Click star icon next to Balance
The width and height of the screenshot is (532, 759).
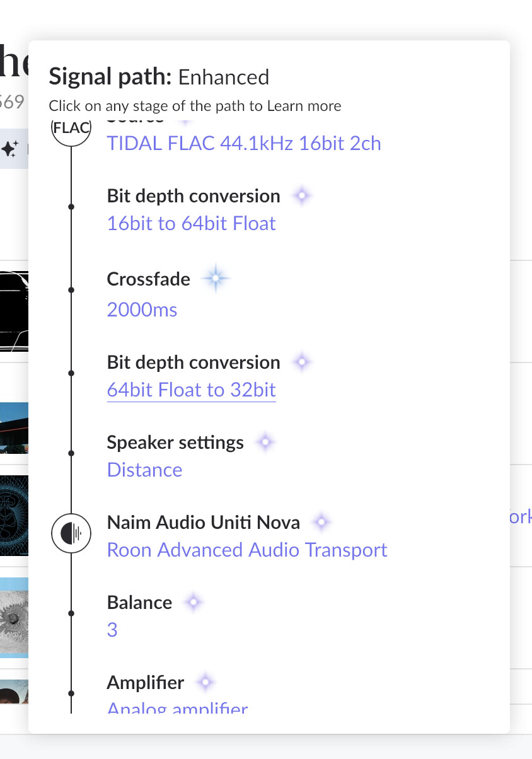pos(194,603)
